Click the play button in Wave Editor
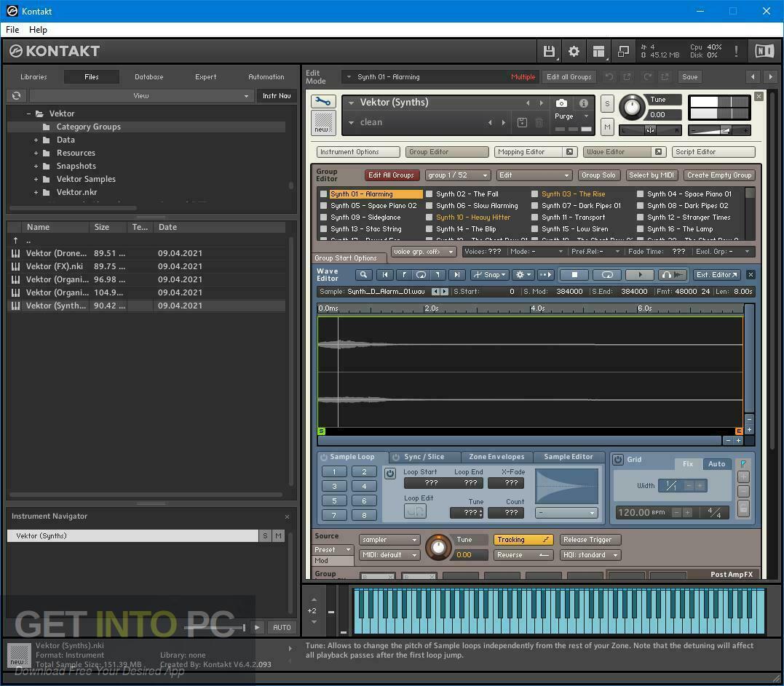This screenshot has height=686, width=784. (639, 274)
